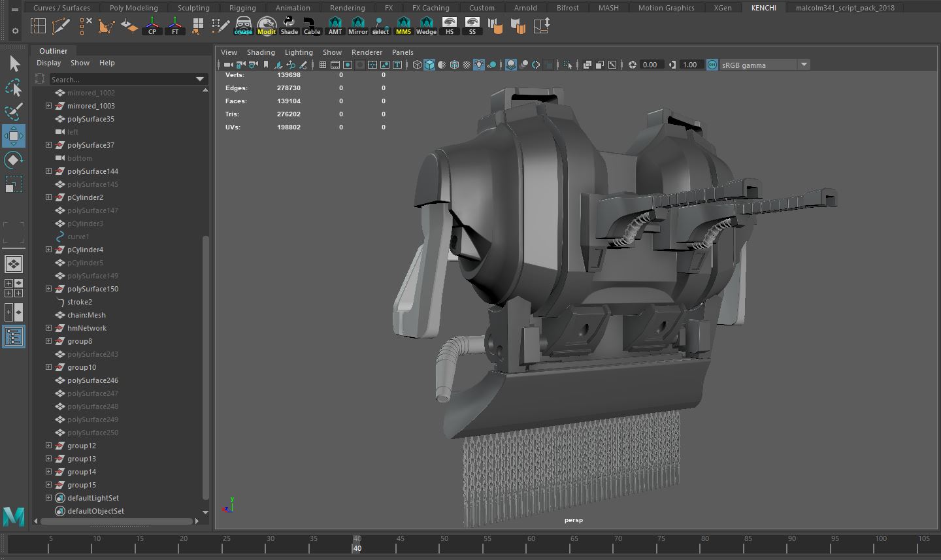Screen dimensions: 941x560
Task: Switch to the KENCHI shelf tab
Action: coord(763,8)
